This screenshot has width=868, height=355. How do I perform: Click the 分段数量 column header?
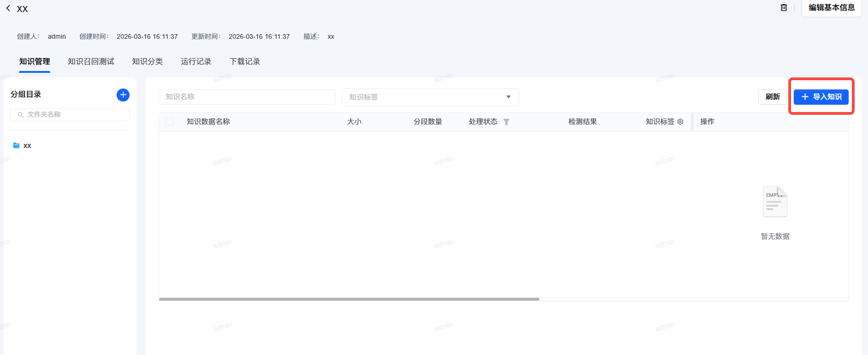(x=428, y=122)
